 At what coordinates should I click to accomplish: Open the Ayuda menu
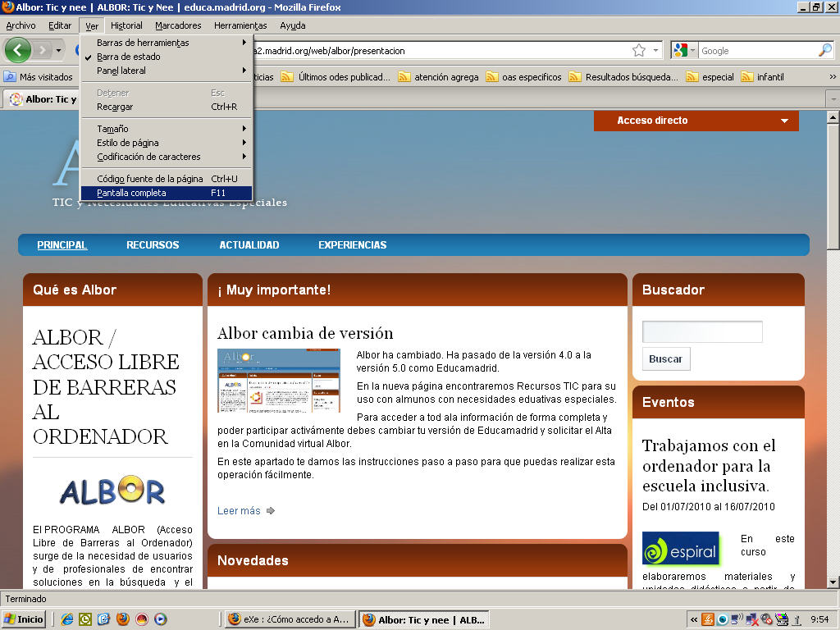(x=293, y=25)
